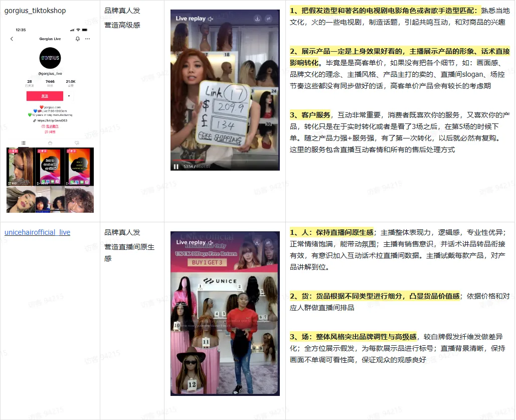Expand the dropdown arrow beside follow button
Screen dimensions: 516x420
69,96
